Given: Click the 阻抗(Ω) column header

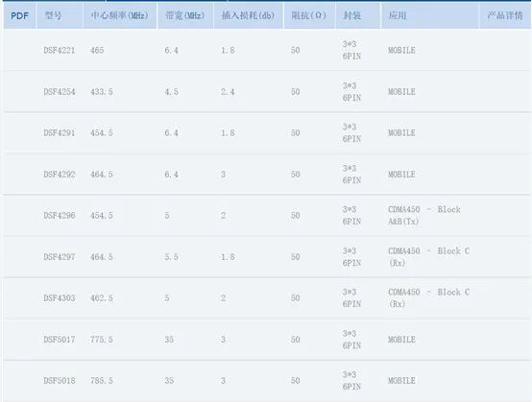Looking at the screenshot, I should click(x=309, y=15).
